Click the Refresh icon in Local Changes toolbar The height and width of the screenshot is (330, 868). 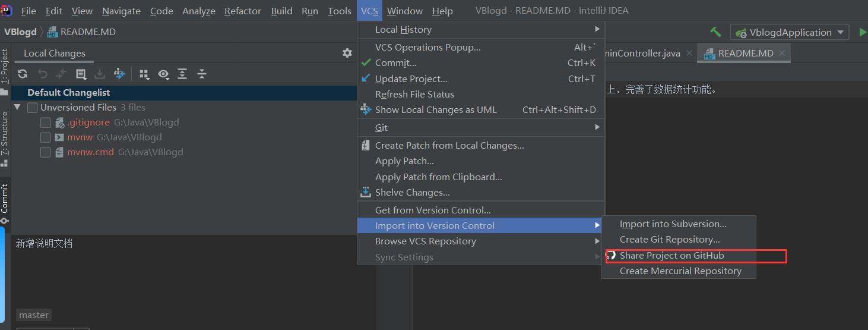point(23,74)
